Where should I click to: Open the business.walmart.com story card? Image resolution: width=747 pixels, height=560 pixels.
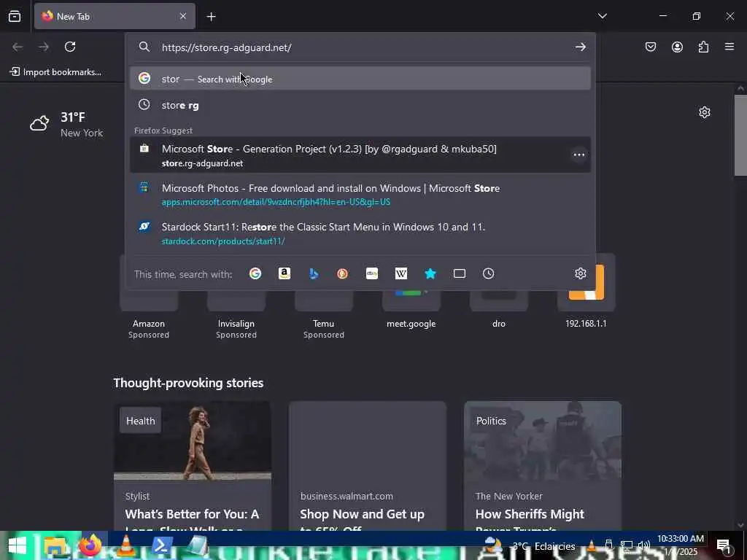click(368, 466)
